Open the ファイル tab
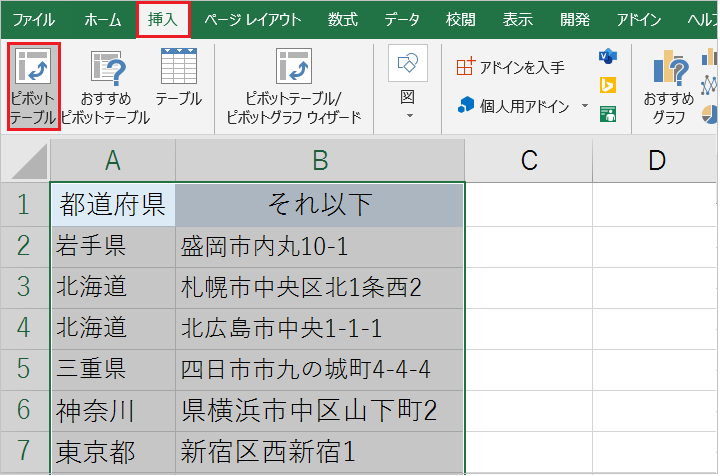720x476 pixels. click(34, 20)
